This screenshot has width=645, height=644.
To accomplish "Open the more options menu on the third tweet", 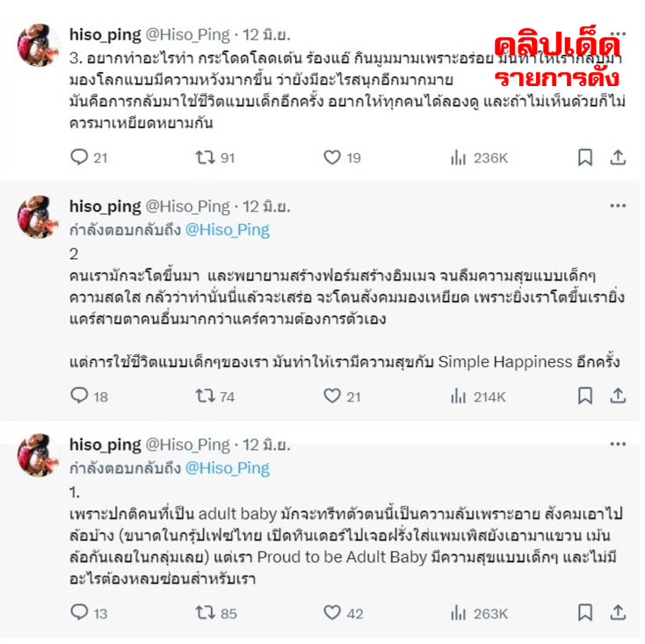I will tap(618, 445).
